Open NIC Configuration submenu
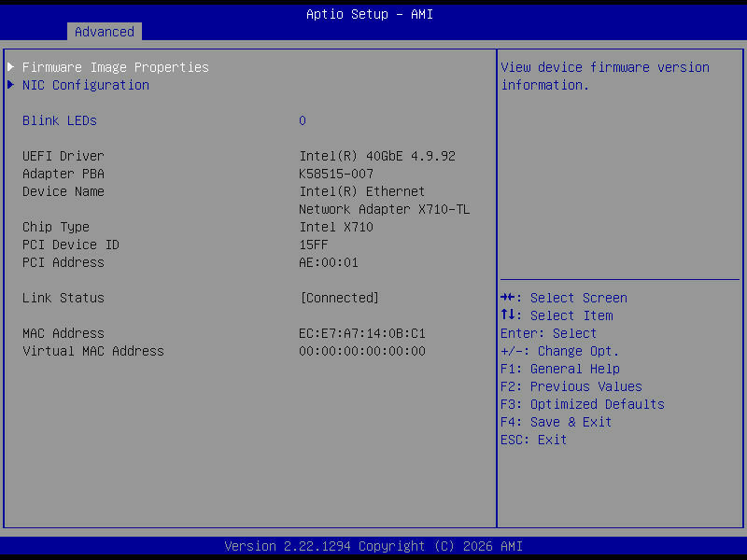 [x=86, y=85]
